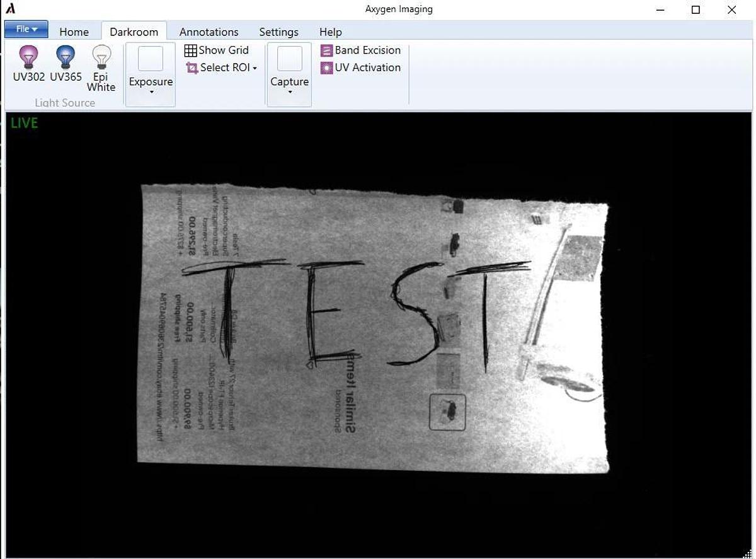Turn on the UV302 light source
This screenshot has width=756, height=559.
tap(28, 63)
